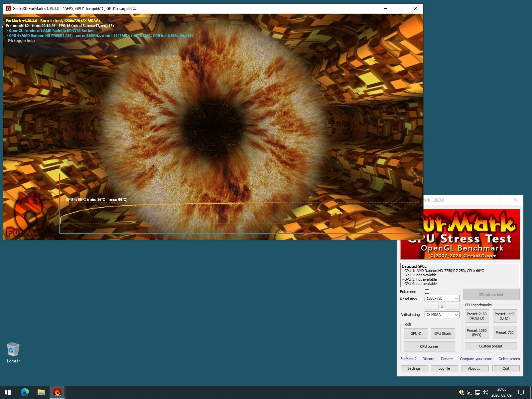Click the custom resolution width field
The width and height of the screenshot is (532, 399).
point(432,306)
